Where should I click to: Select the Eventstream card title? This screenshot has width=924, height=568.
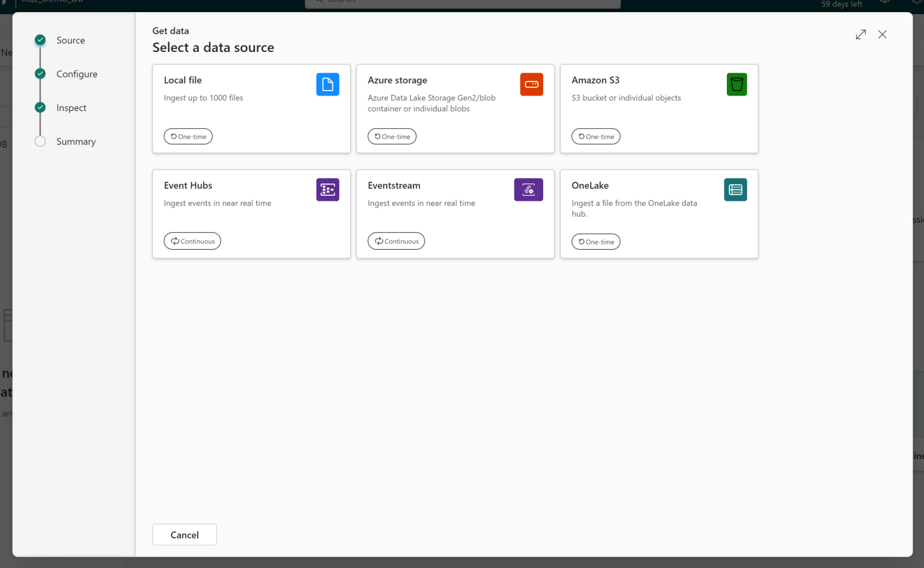(x=394, y=185)
